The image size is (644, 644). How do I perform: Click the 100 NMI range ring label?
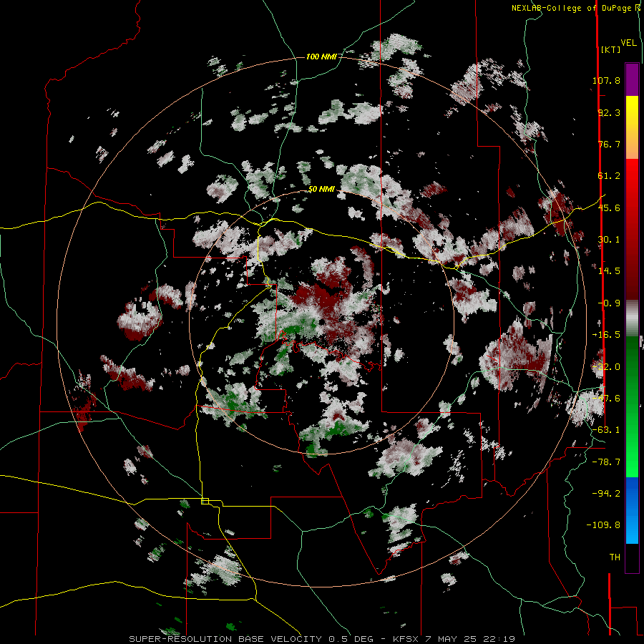(x=321, y=57)
